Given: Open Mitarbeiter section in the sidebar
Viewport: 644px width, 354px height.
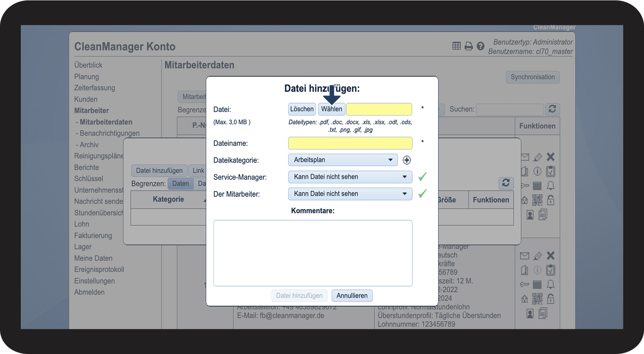Looking at the screenshot, I should (x=91, y=110).
